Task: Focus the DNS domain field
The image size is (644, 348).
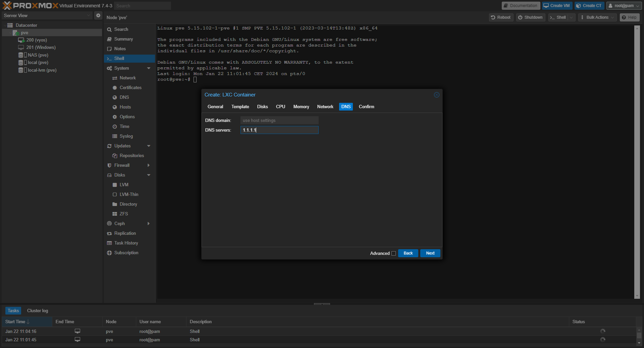Action: click(279, 120)
